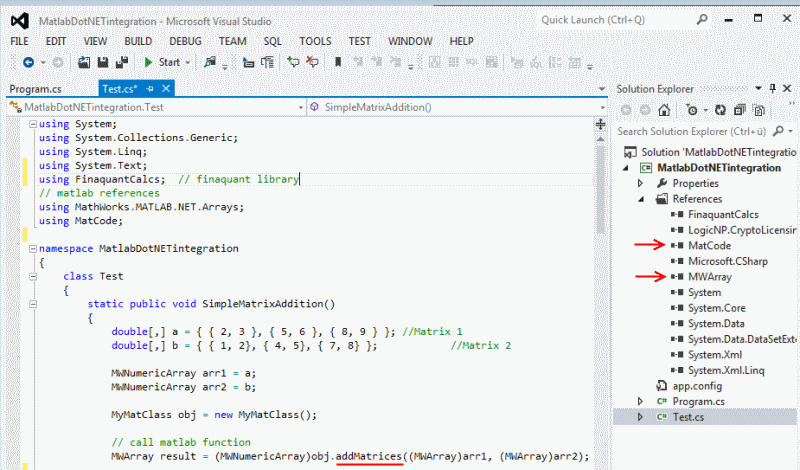Open the DEBUG menu

[x=185, y=41]
